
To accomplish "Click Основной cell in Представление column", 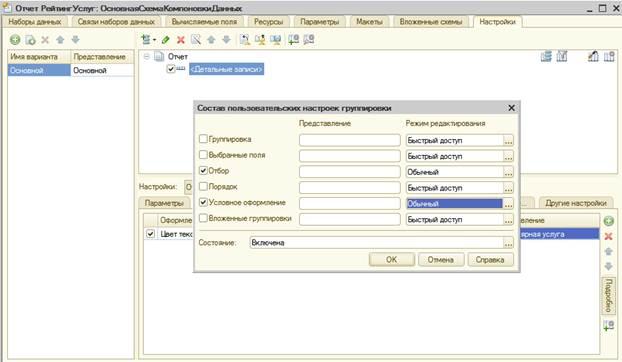I will (x=102, y=71).
